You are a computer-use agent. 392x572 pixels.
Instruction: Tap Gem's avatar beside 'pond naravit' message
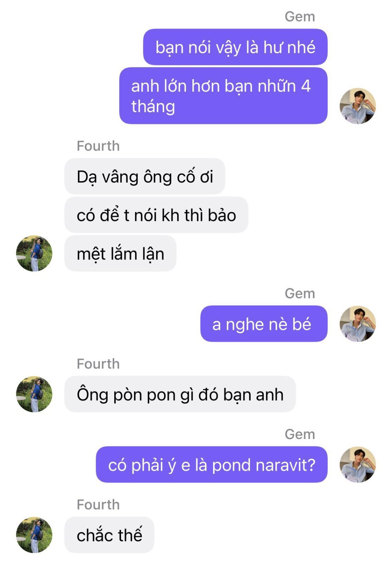click(x=358, y=464)
